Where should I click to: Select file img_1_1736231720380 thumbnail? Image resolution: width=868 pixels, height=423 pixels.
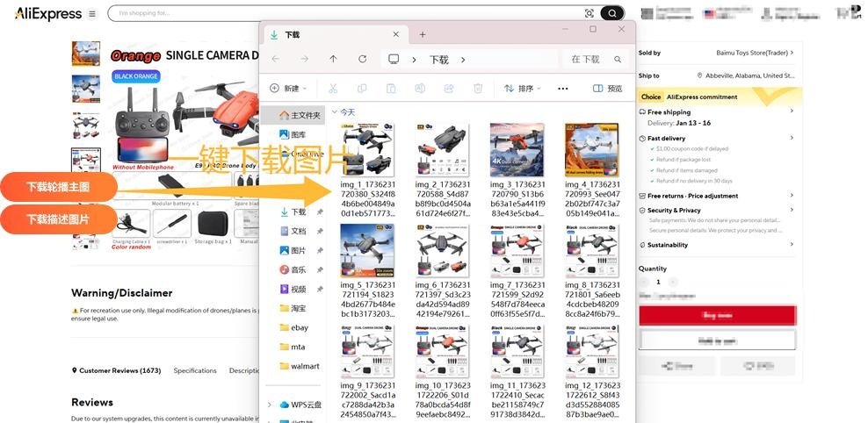367,150
